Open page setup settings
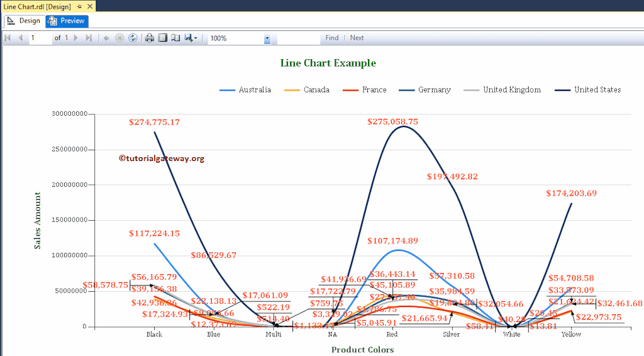The width and height of the screenshot is (644, 356). pyautogui.click(x=175, y=38)
